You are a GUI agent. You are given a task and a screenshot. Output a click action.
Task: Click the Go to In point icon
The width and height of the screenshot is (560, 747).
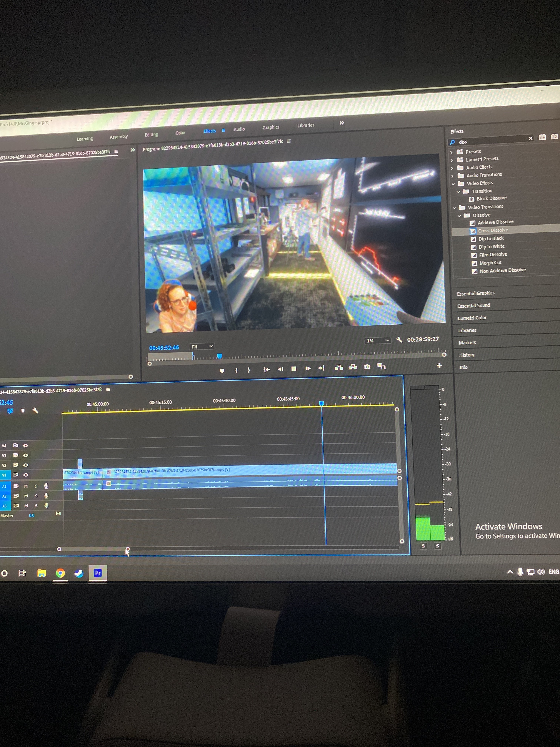pos(266,370)
